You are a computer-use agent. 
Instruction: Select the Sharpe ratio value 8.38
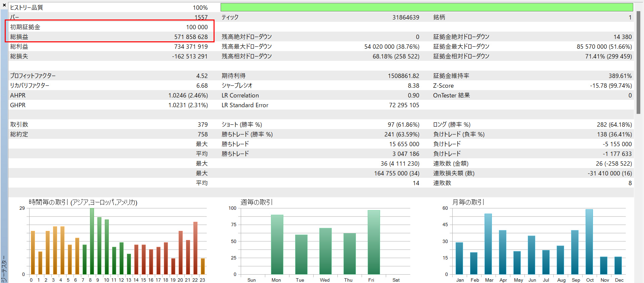pyautogui.click(x=414, y=85)
